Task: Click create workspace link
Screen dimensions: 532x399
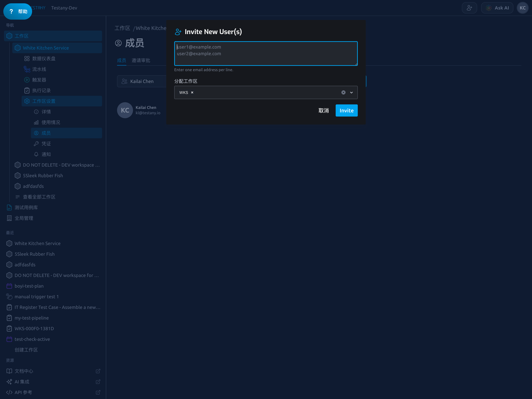Action: pos(26,350)
